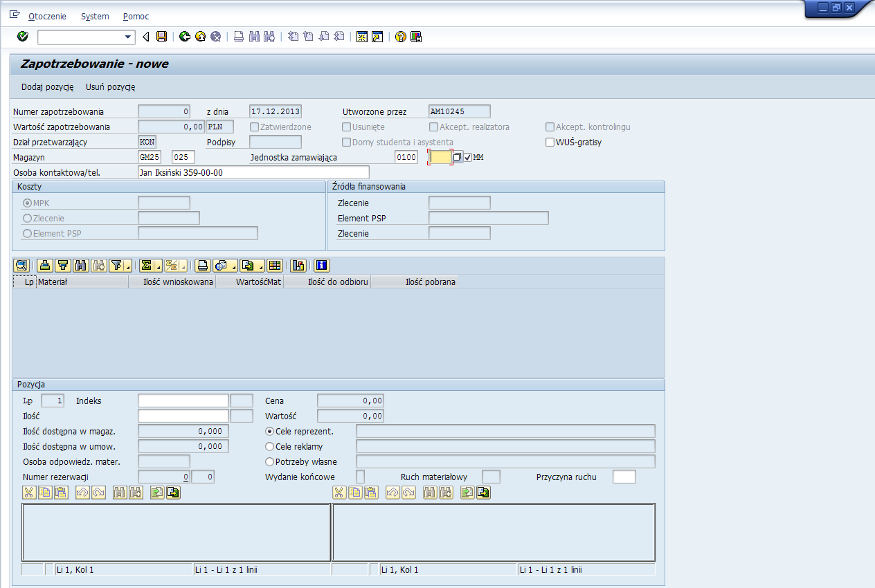Click inside the left text editor area
Screen dimensions: 875x588
pyautogui.click(x=177, y=532)
